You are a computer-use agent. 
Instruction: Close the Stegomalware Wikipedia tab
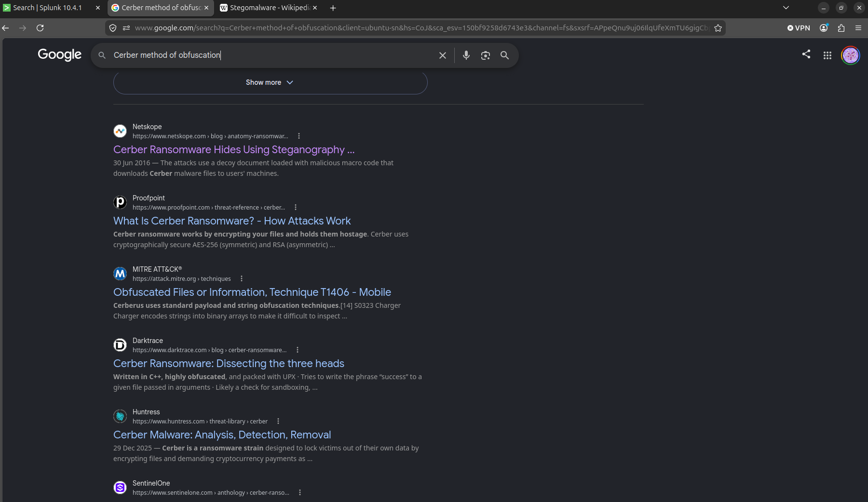point(315,8)
